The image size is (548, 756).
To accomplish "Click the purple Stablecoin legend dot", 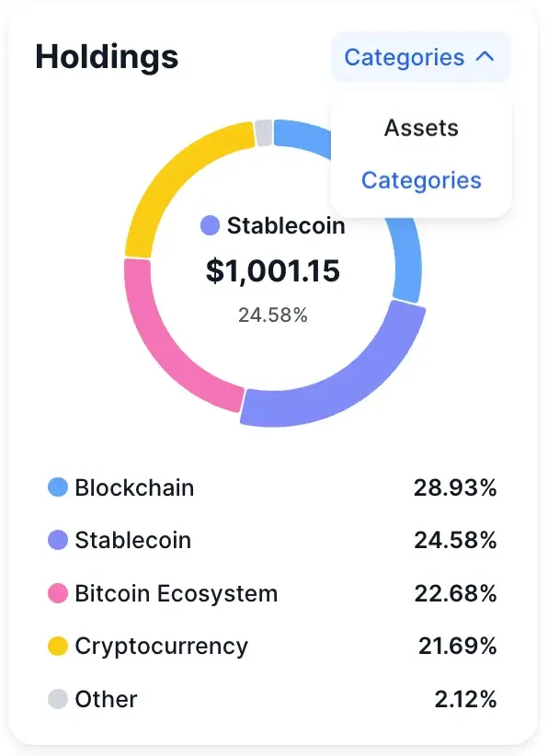I will pos(58,541).
